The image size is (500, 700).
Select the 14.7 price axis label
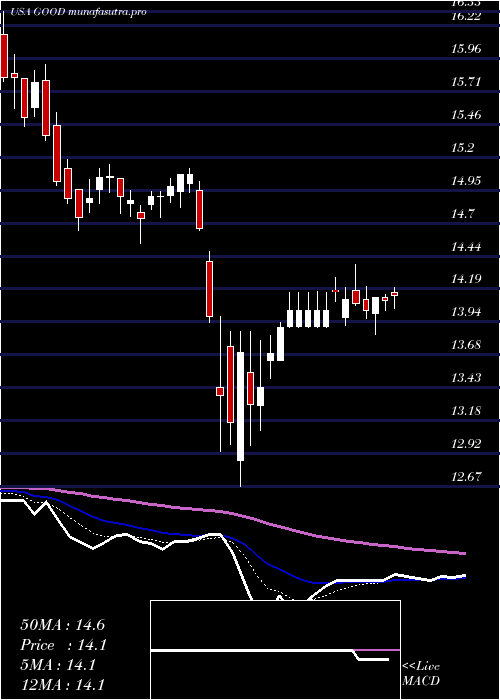pos(464,213)
